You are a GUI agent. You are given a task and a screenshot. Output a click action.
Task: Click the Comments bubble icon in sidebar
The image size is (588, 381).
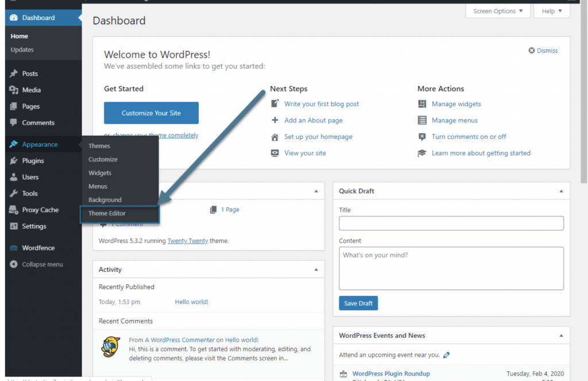[x=14, y=123]
